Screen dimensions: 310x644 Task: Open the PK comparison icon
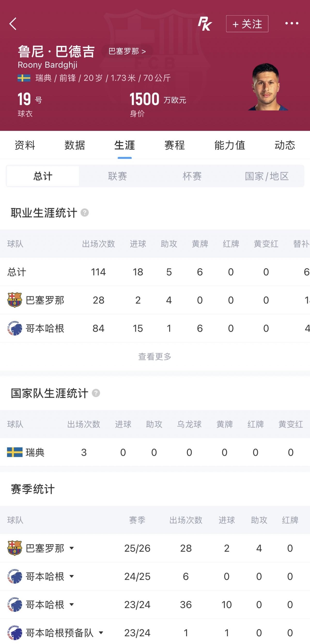pyautogui.click(x=205, y=24)
